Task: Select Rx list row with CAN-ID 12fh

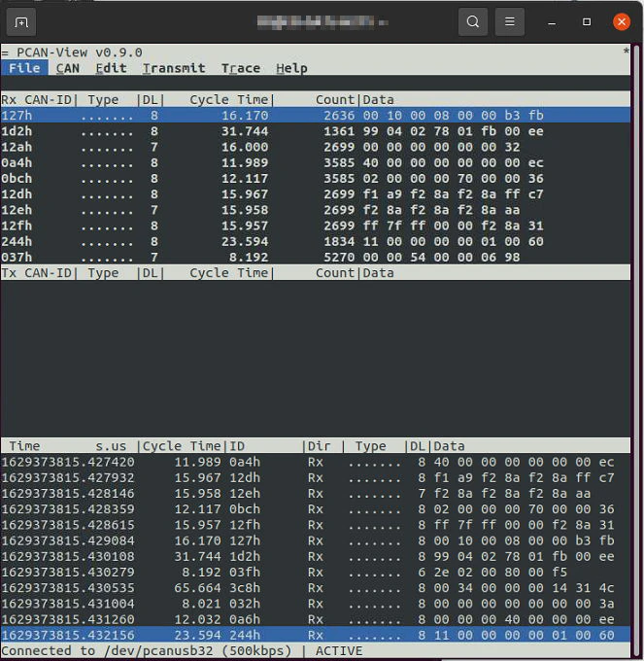Action: pyautogui.click(x=316, y=226)
